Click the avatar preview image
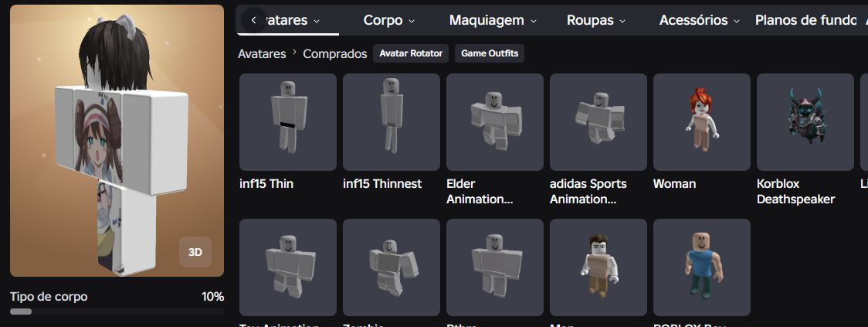This screenshot has width=868, height=327. 117,141
